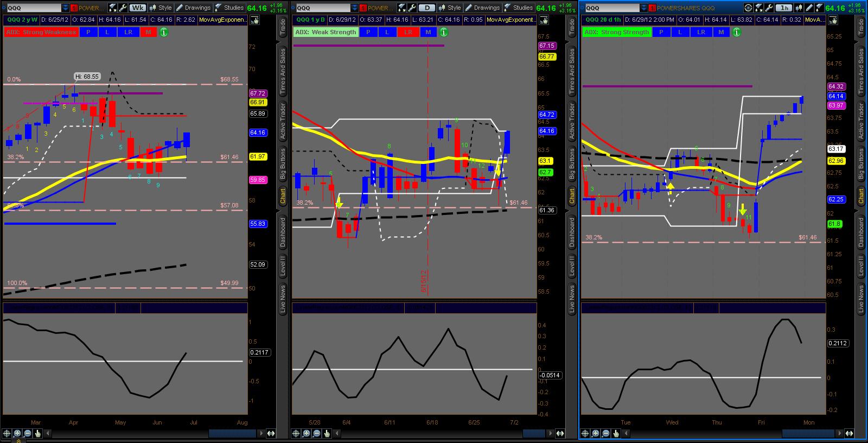
Task: Open the symbol dropdown arrow on the weekly chart
Action: pos(66,8)
